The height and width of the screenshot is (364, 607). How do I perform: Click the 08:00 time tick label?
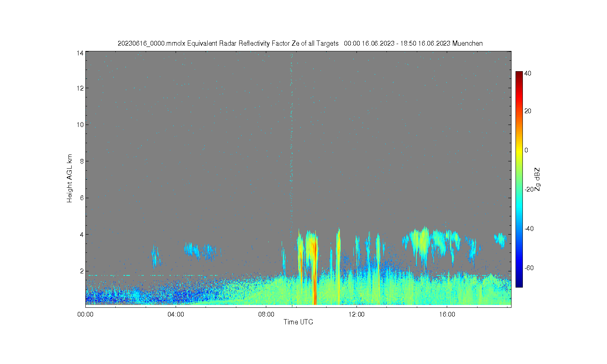click(x=266, y=314)
